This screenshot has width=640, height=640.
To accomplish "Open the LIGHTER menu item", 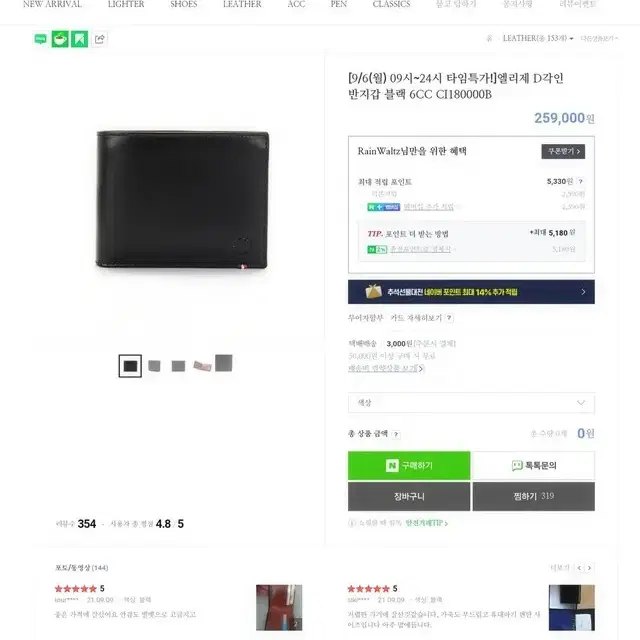I will tap(126, 4).
